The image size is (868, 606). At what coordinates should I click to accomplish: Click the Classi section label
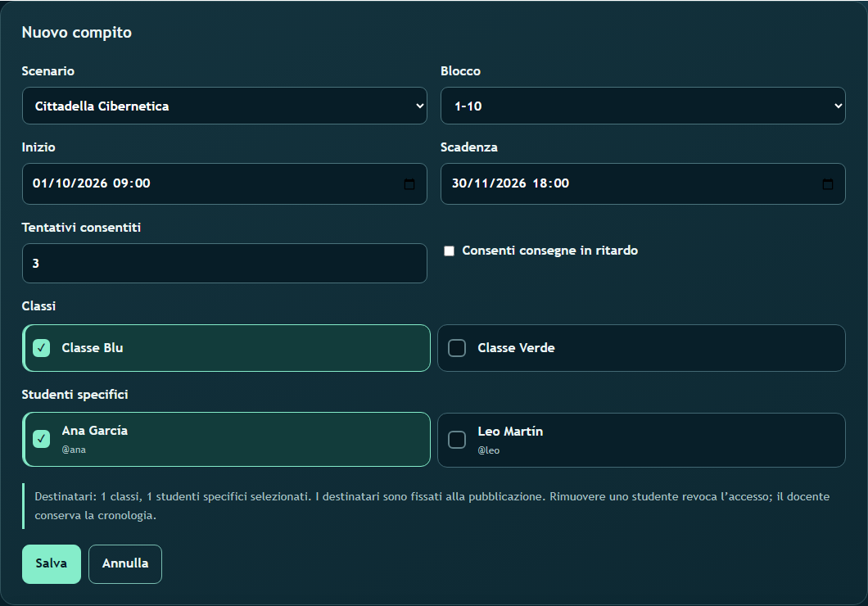point(38,306)
